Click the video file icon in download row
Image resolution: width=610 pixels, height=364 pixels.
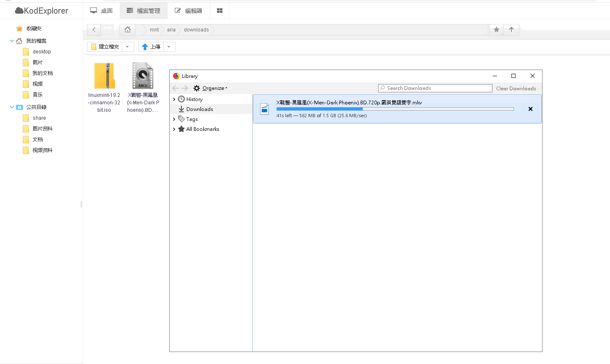click(x=264, y=109)
